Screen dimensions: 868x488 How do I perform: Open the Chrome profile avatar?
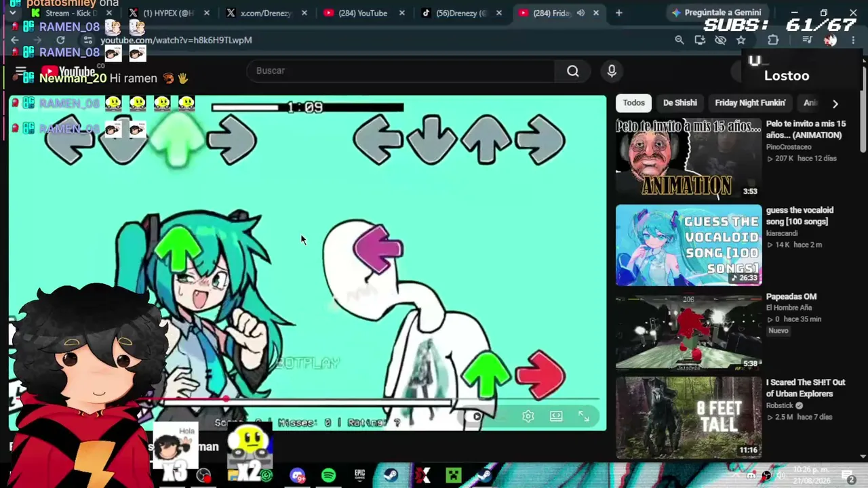click(x=830, y=40)
